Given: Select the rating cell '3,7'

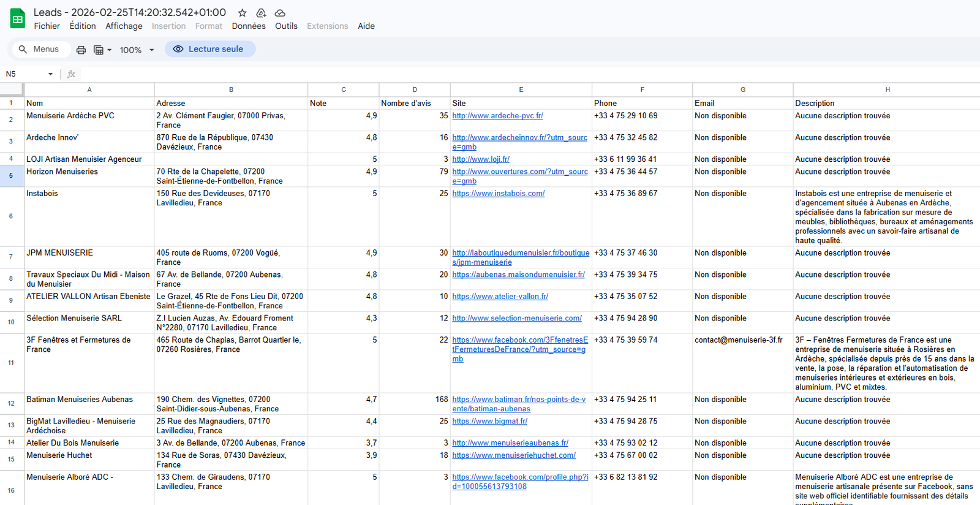Looking at the screenshot, I should 344,443.
